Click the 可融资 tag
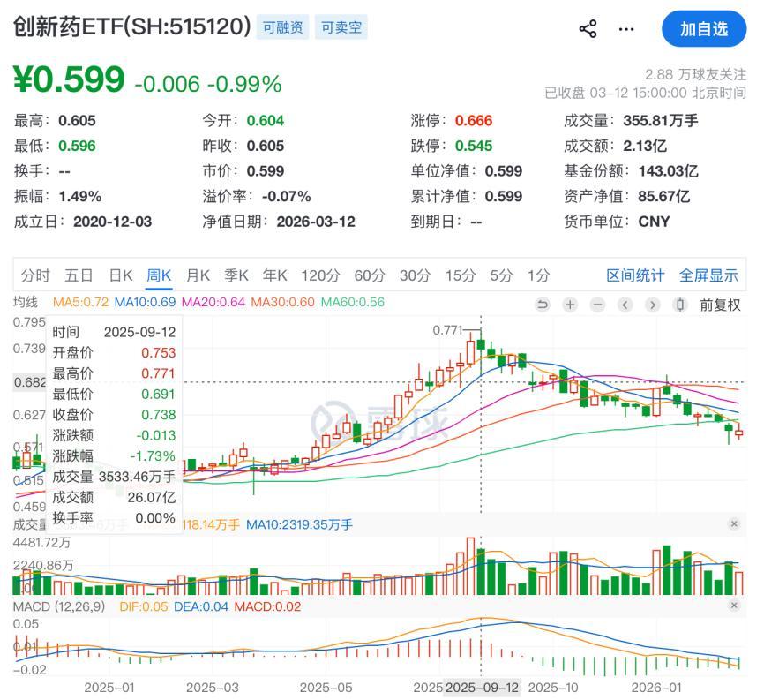The image size is (764, 700). pyautogui.click(x=283, y=28)
